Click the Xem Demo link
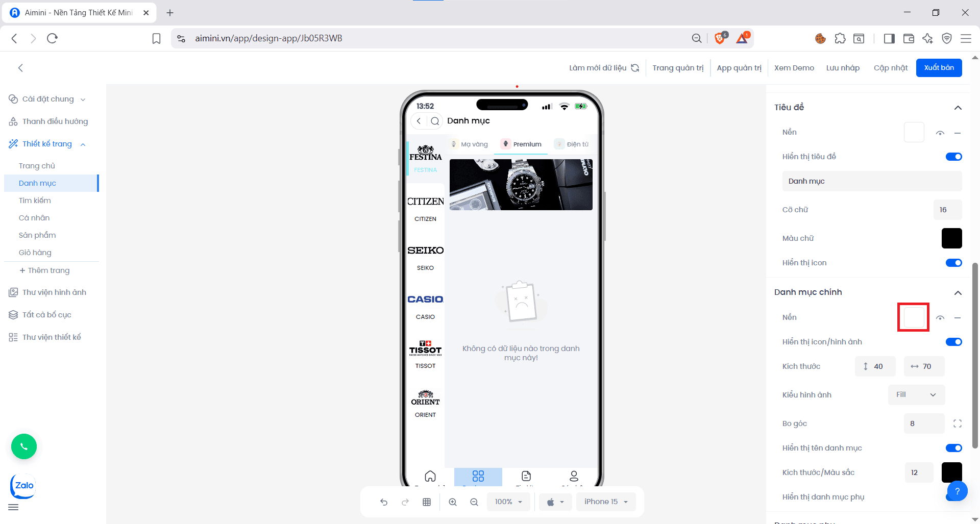Screen dimensions: 980x524 tap(794, 68)
